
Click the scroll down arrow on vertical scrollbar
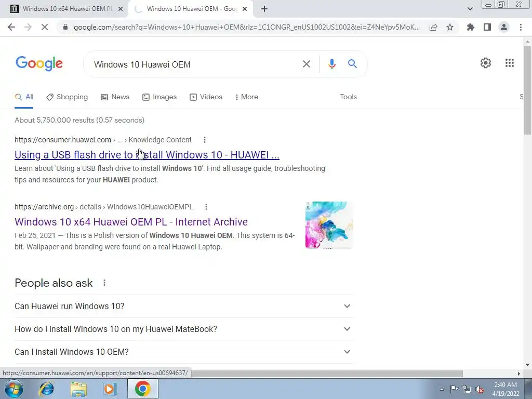(x=527, y=365)
